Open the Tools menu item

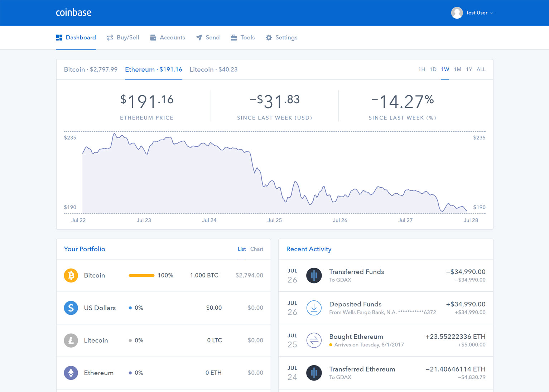243,38
